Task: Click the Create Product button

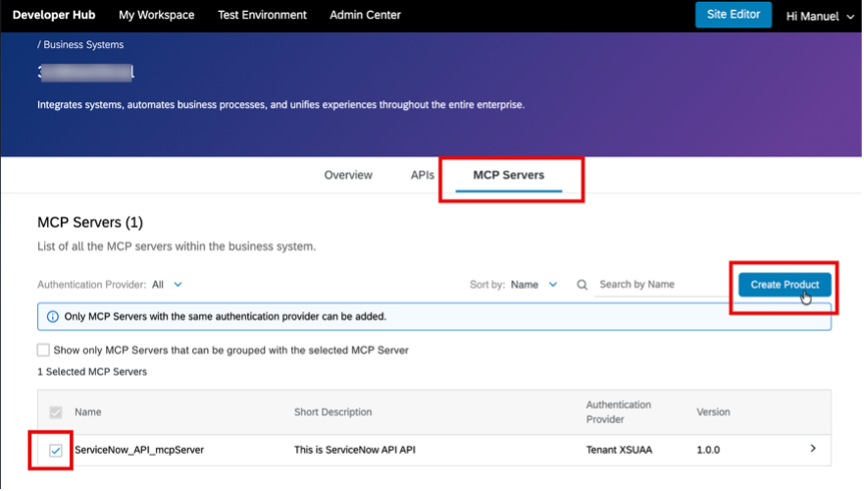Action: [x=785, y=285]
